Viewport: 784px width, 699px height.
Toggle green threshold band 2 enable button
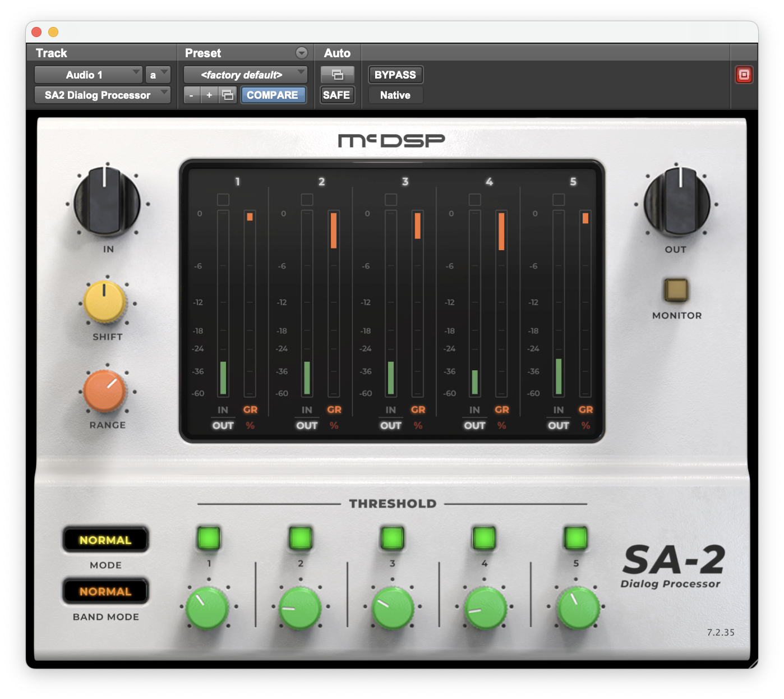pos(301,537)
